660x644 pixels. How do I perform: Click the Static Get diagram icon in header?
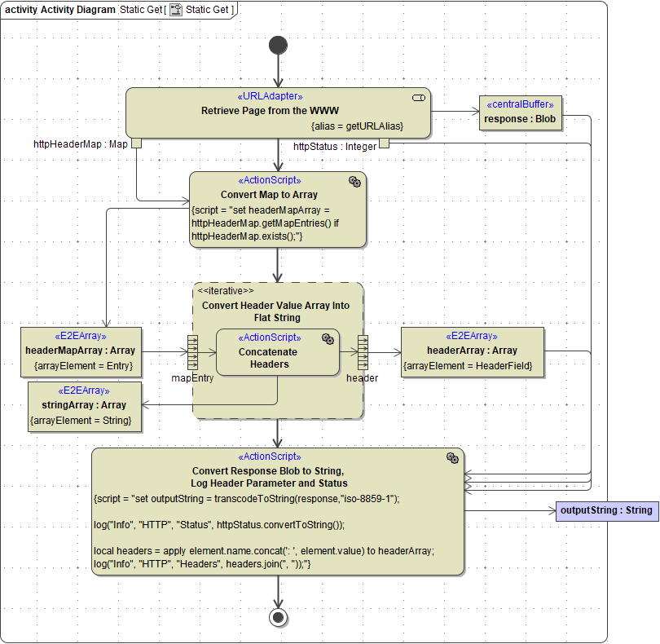pyautogui.click(x=175, y=9)
